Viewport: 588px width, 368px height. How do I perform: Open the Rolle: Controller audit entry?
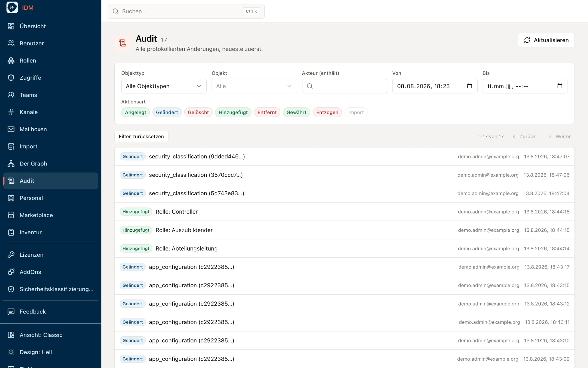[x=345, y=212]
